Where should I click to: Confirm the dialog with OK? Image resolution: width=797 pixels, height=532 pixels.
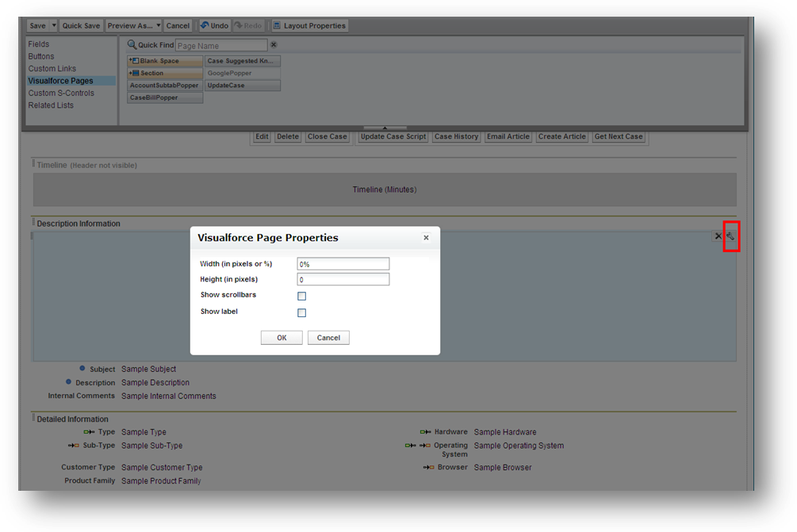click(282, 338)
